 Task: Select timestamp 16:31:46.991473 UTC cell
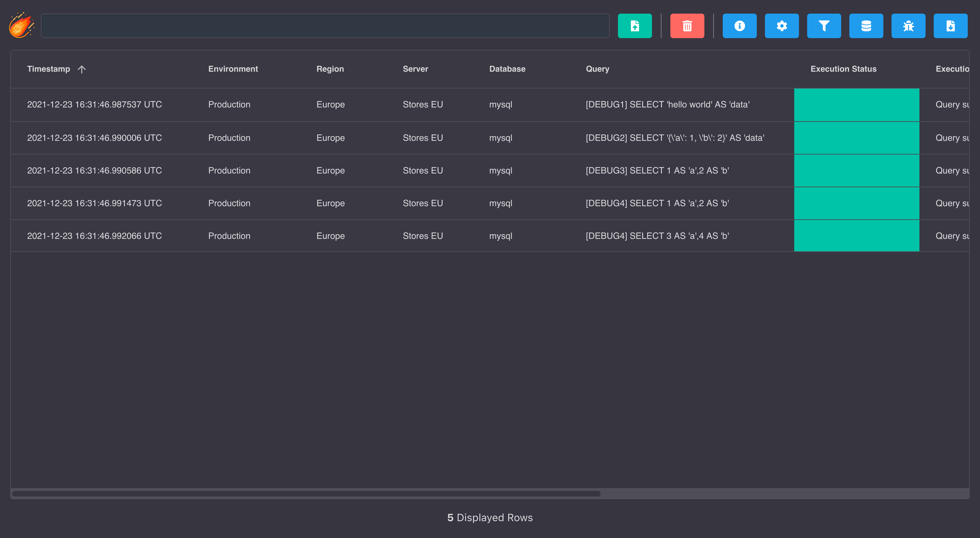pos(94,203)
